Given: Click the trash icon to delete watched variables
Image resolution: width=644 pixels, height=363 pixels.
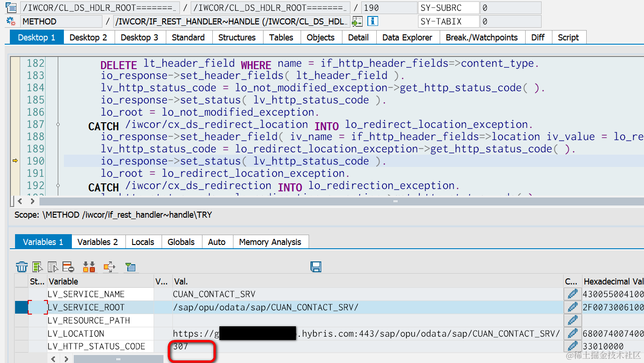Looking at the screenshot, I should (22, 267).
